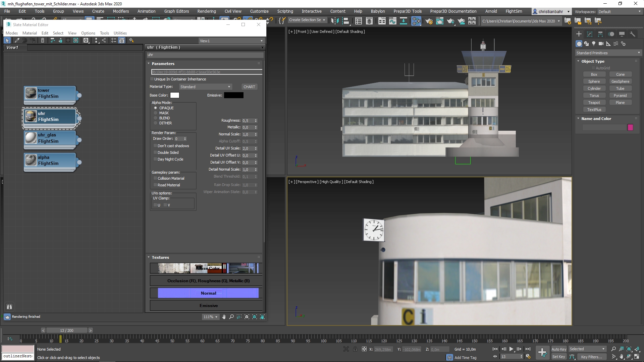
Task: Switch to the Utilities wrench panel tab
Action: pos(632,34)
